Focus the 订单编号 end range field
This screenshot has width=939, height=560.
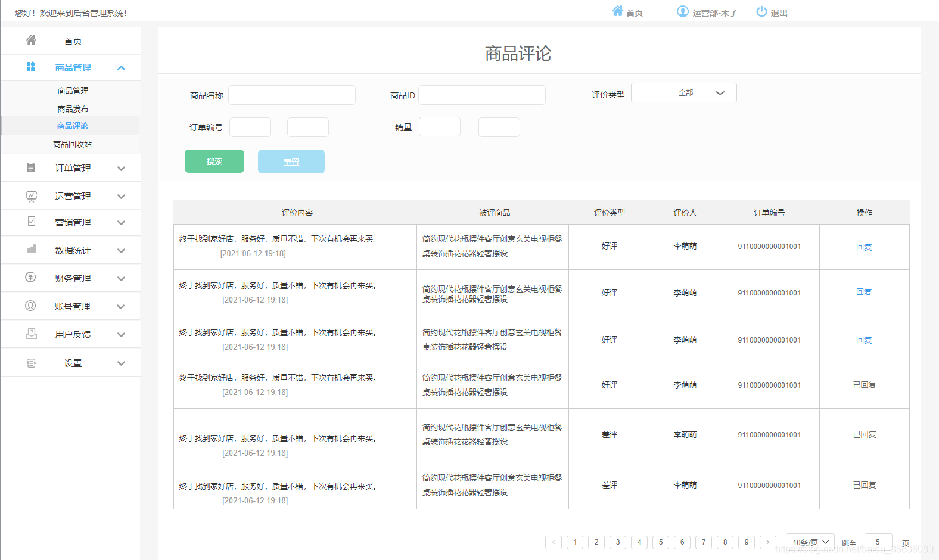coord(308,127)
